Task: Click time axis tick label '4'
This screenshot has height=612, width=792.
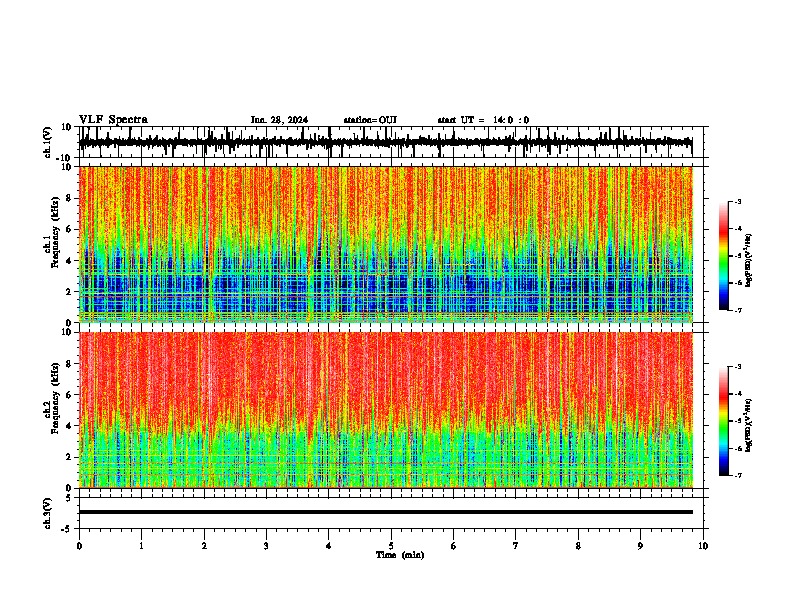Action: (329, 546)
